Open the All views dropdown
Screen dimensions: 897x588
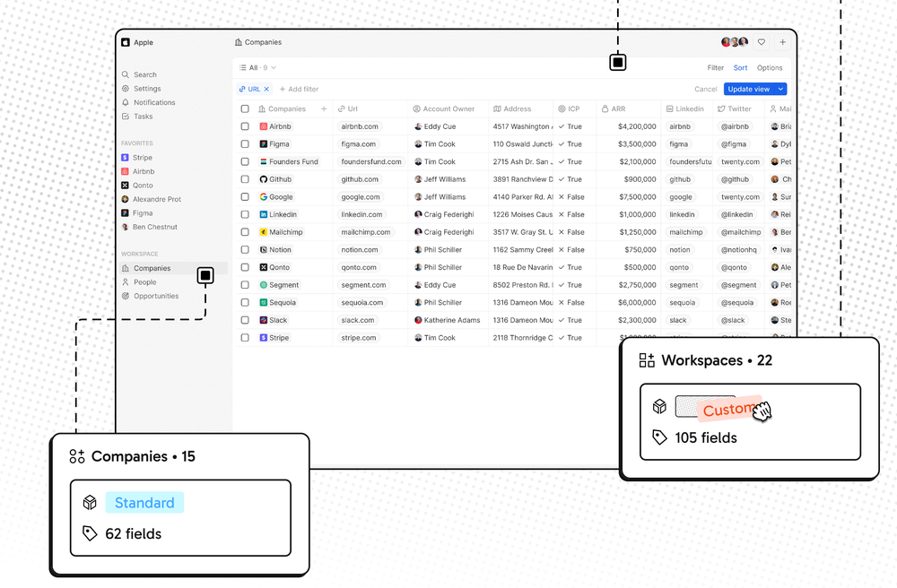point(257,67)
